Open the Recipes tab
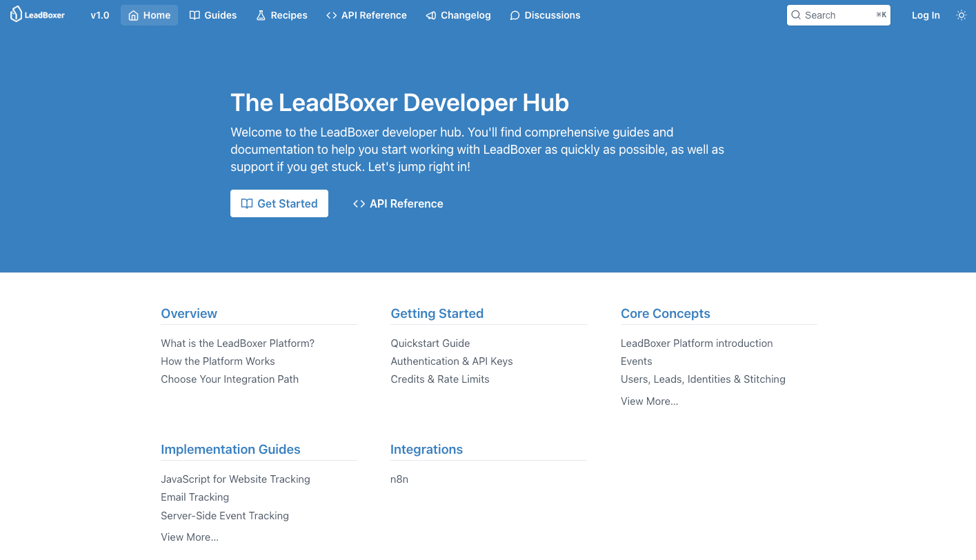Viewport: 976px width, 560px height. tap(281, 15)
